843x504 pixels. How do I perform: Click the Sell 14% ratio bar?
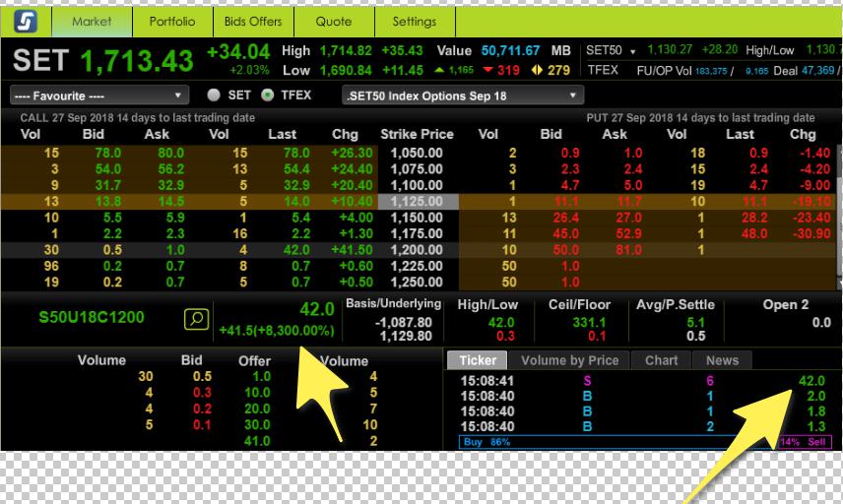pos(805,442)
